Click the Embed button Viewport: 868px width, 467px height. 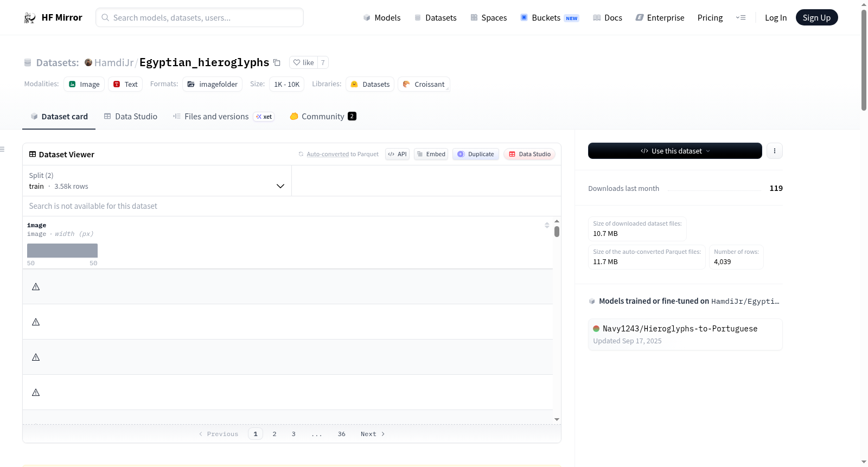pos(431,154)
